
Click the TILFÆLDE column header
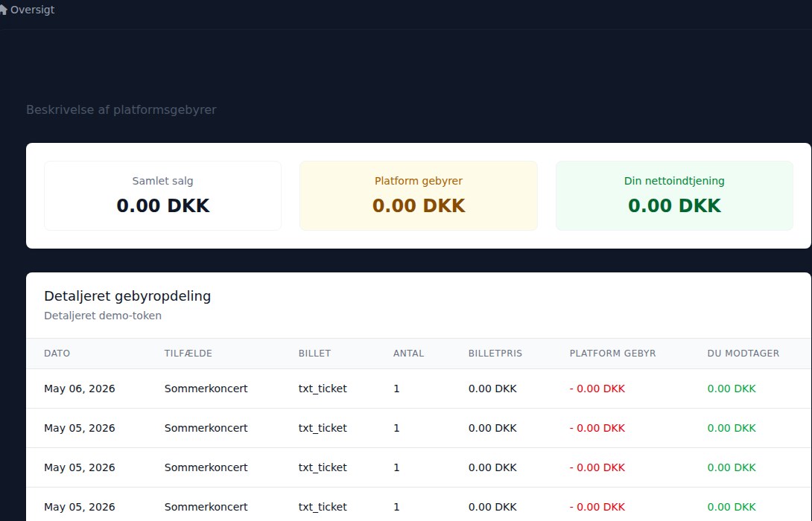[188, 354]
